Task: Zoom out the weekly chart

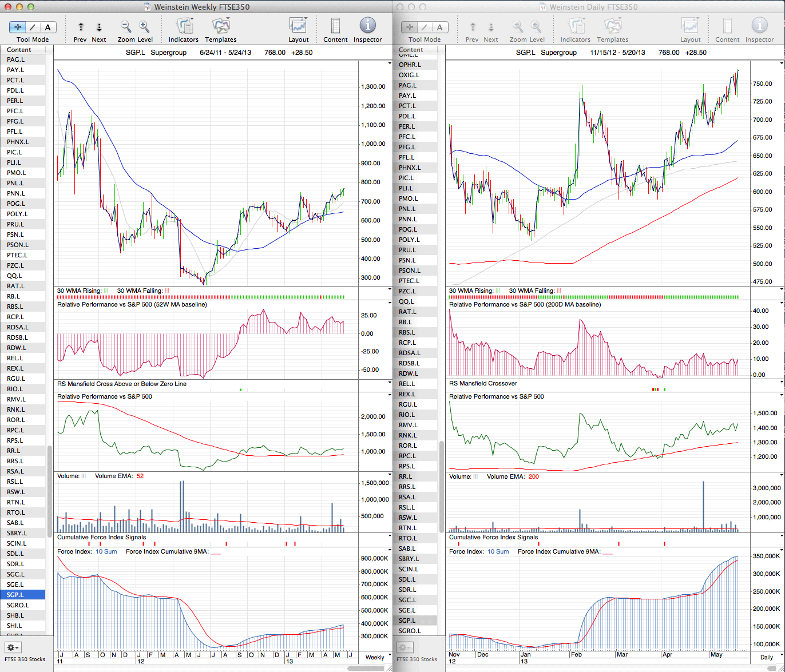Action: 126,26
